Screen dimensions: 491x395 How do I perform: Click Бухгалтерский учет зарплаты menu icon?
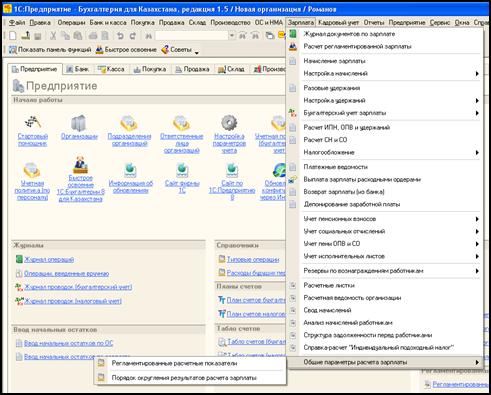pos(292,113)
